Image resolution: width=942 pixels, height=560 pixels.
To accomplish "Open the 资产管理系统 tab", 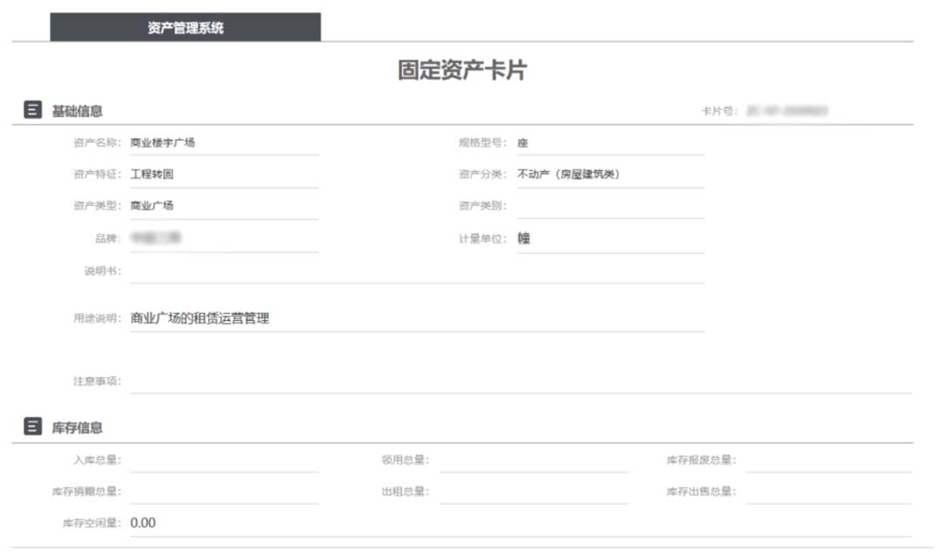I will click(185, 27).
